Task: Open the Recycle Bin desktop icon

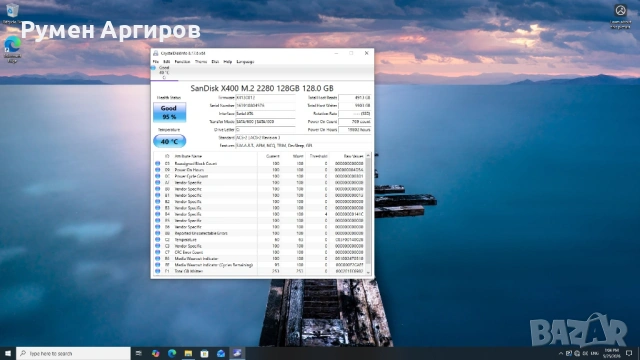Action: tap(12, 13)
